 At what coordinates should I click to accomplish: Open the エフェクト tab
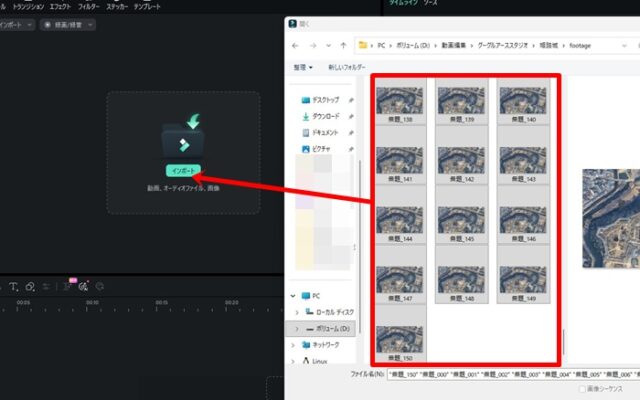point(60,6)
